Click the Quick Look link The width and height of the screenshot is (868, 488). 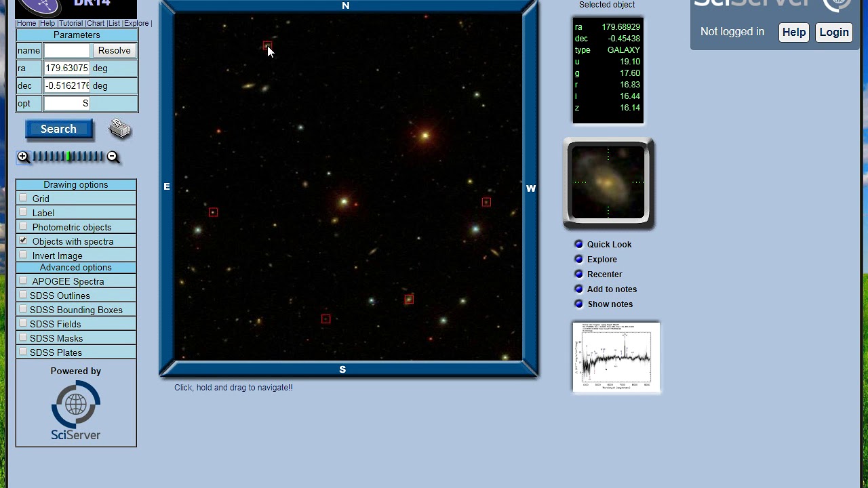tap(609, 244)
